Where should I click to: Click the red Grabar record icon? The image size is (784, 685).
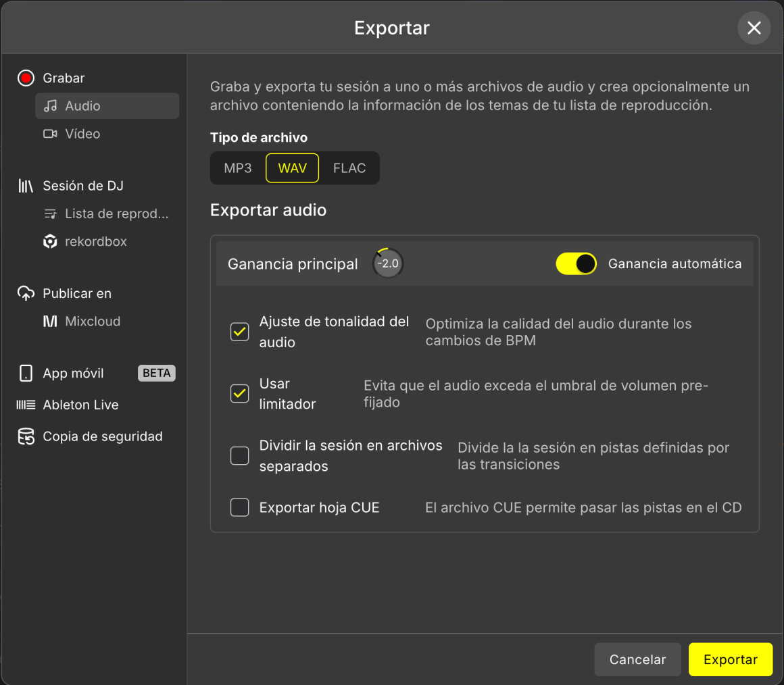click(26, 78)
